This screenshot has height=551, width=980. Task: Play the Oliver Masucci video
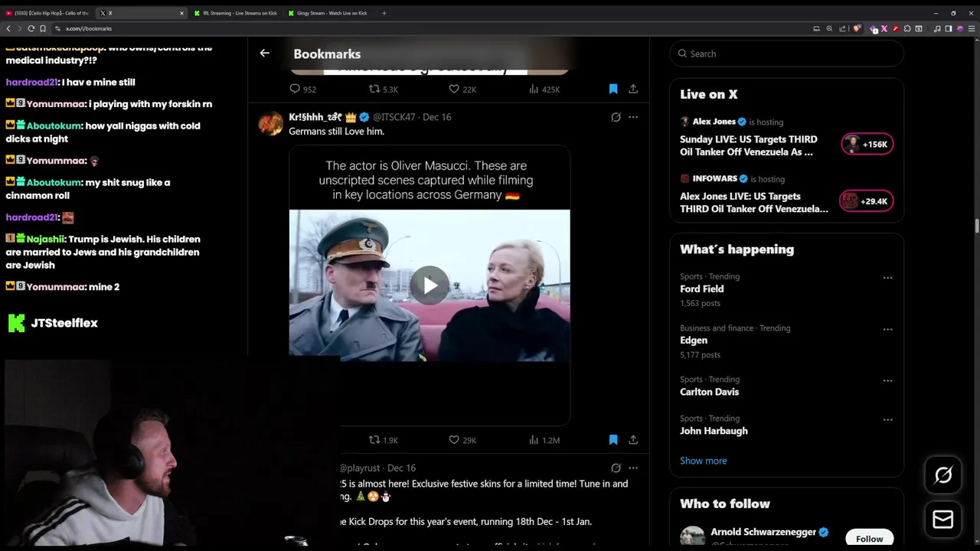point(430,285)
